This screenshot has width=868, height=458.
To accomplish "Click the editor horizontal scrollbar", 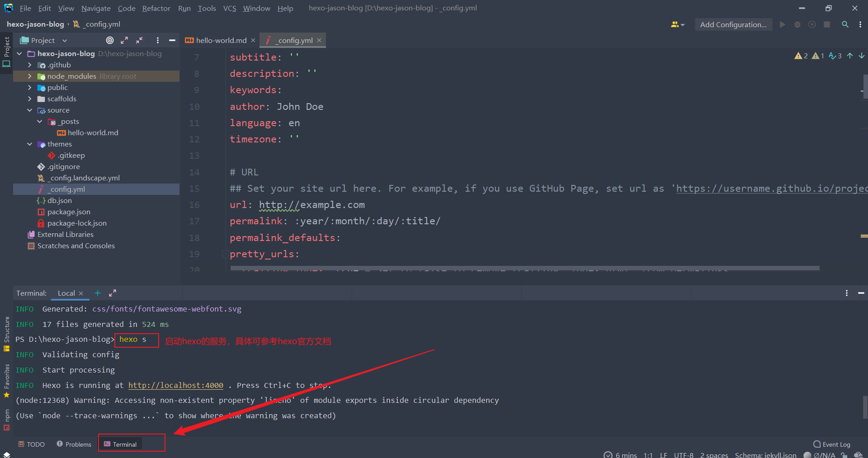I will tap(524, 268).
